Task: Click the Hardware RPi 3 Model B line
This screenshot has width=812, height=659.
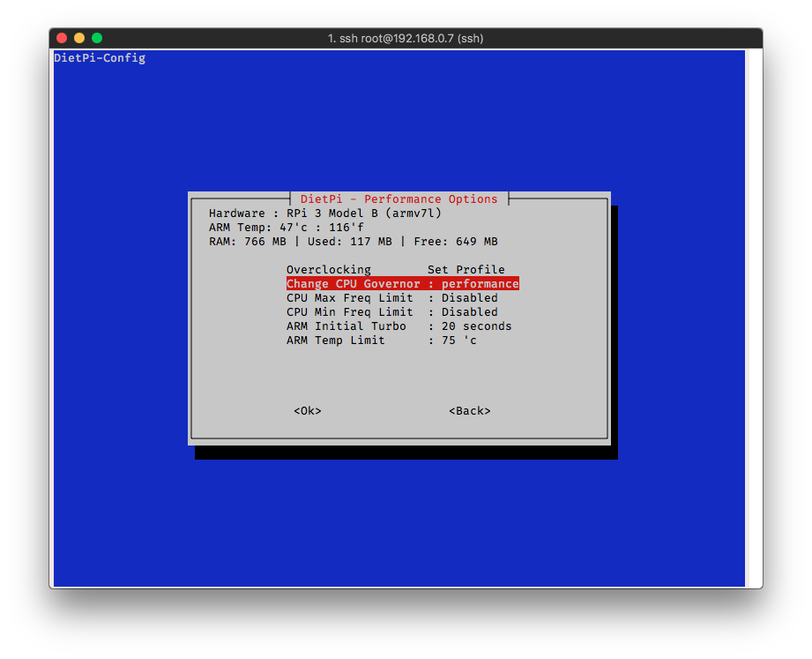Action: point(325,213)
